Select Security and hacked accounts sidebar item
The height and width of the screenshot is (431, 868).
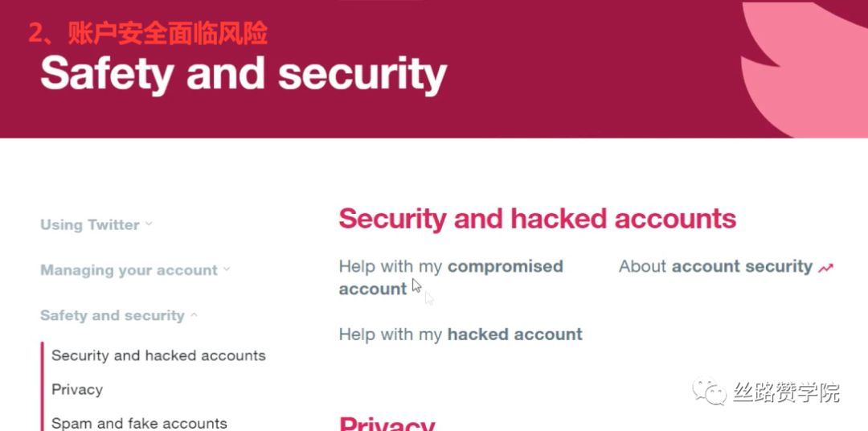[158, 355]
